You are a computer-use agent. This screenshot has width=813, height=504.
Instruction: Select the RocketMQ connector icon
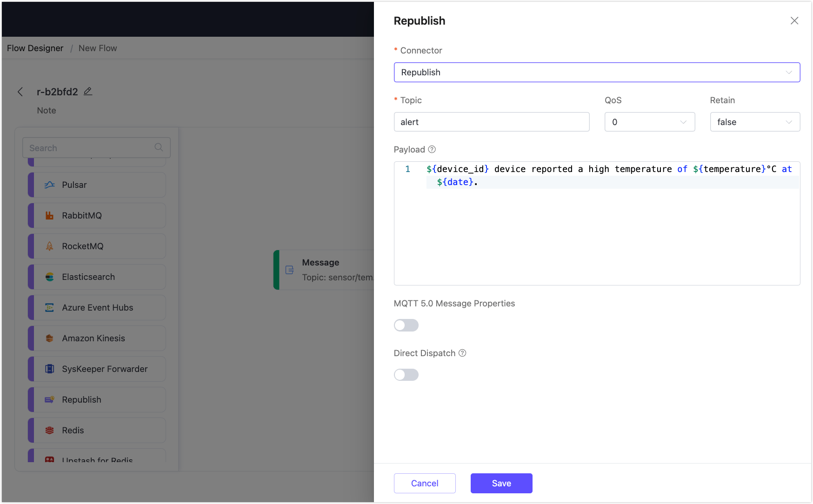(x=50, y=246)
